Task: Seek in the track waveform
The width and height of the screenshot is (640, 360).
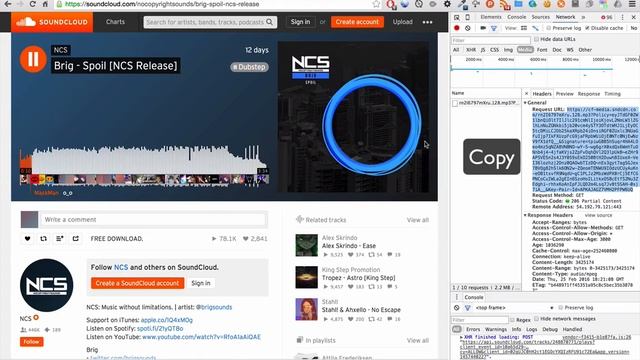Action: [x=144, y=160]
